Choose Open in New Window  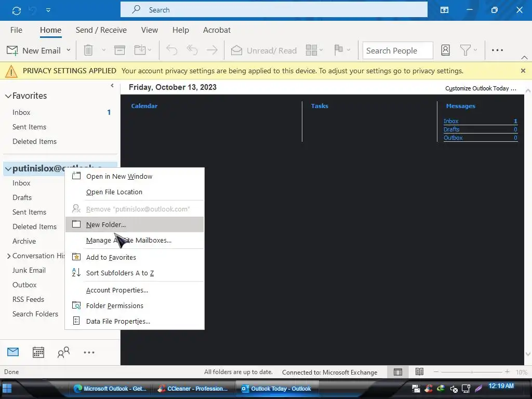tap(135, 177)
